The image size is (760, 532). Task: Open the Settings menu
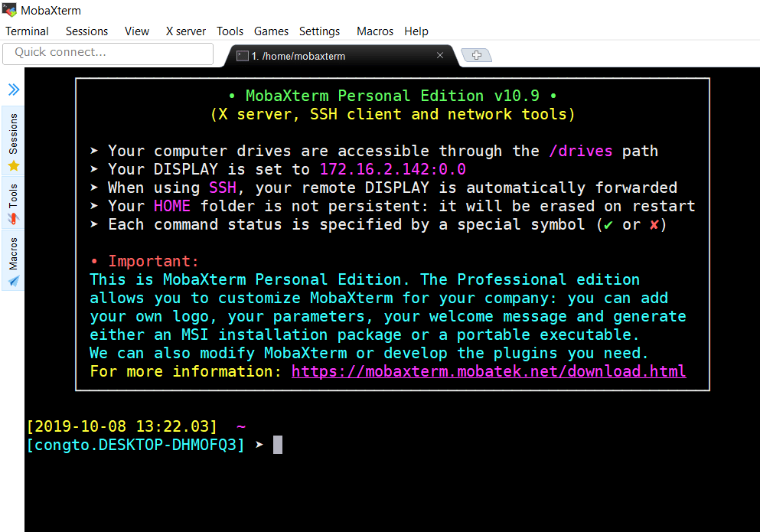click(x=319, y=31)
